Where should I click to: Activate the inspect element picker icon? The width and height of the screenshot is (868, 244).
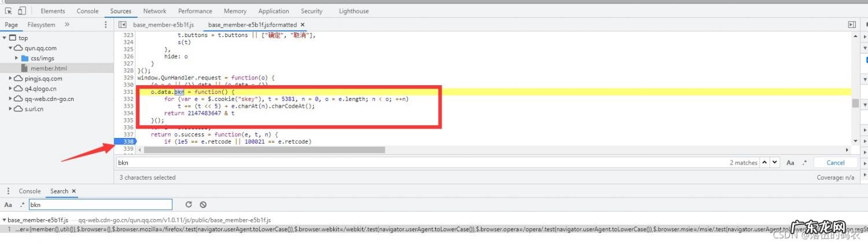click(x=9, y=11)
